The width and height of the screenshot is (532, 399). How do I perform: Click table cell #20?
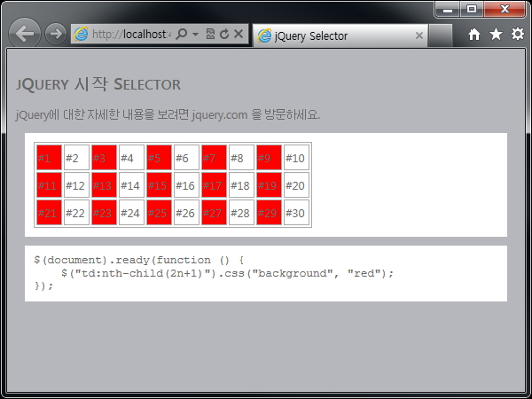pos(296,185)
